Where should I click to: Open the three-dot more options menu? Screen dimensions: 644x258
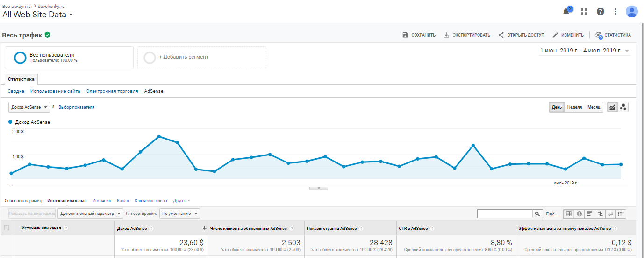pyautogui.click(x=615, y=11)
